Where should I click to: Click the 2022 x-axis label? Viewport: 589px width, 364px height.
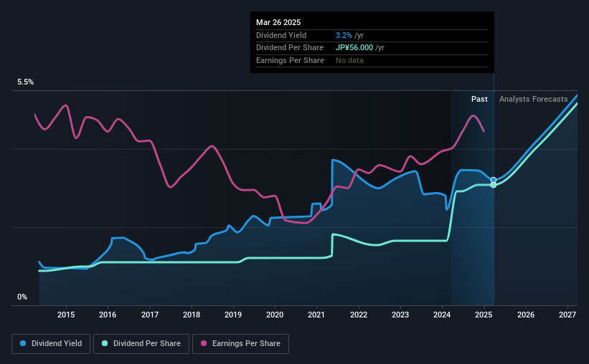[x=359, y=315]
